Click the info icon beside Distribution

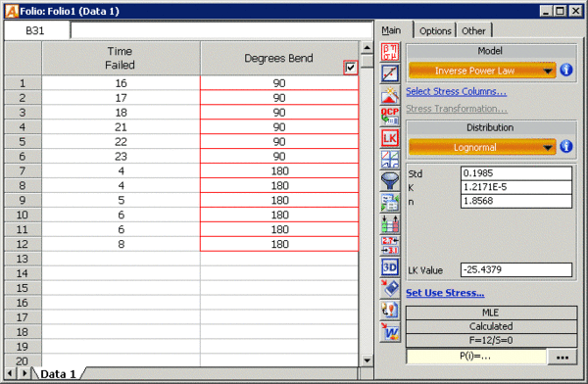(566, 146)
